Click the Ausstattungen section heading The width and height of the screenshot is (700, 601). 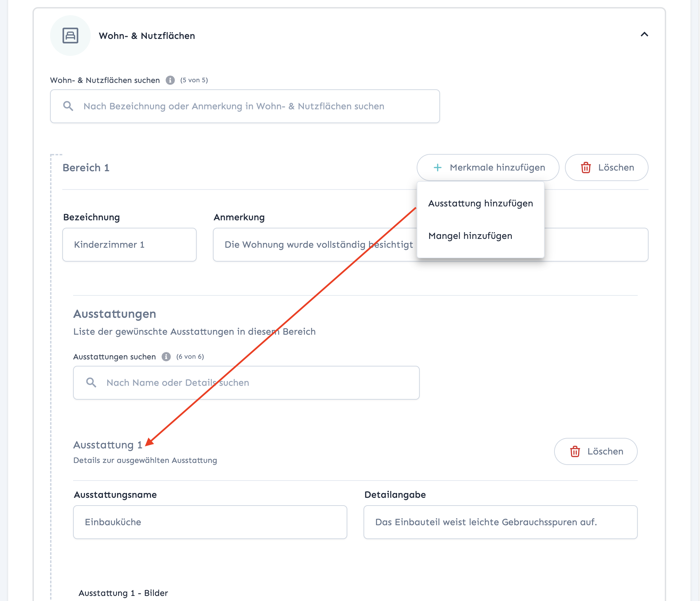115,314
